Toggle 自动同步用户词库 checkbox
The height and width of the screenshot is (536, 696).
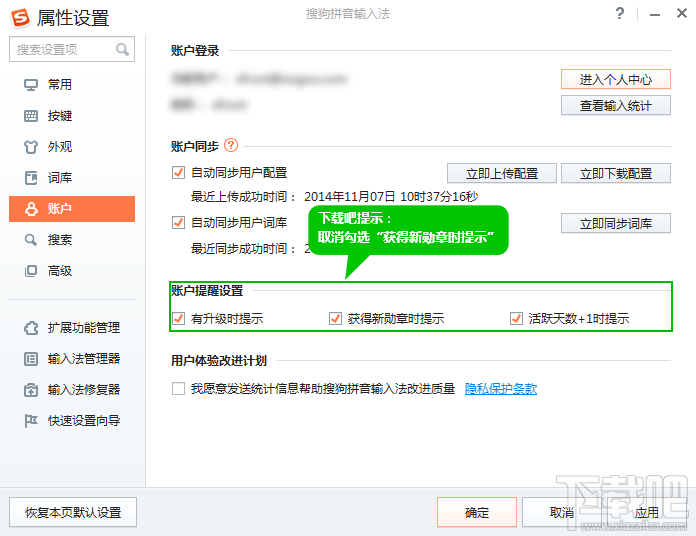click(x=178, y=222)
